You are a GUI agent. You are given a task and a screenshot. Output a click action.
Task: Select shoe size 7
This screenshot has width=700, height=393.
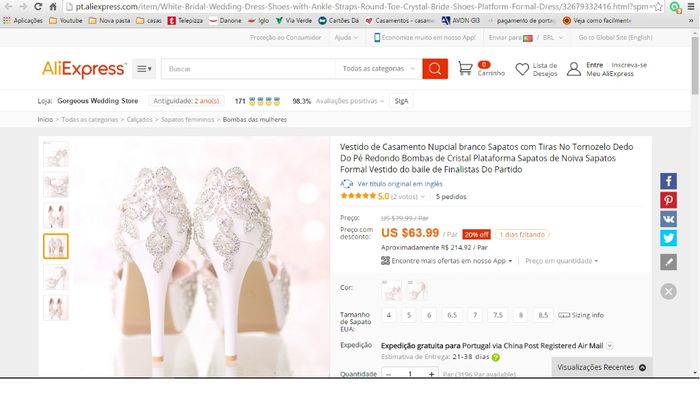(475, 315)
